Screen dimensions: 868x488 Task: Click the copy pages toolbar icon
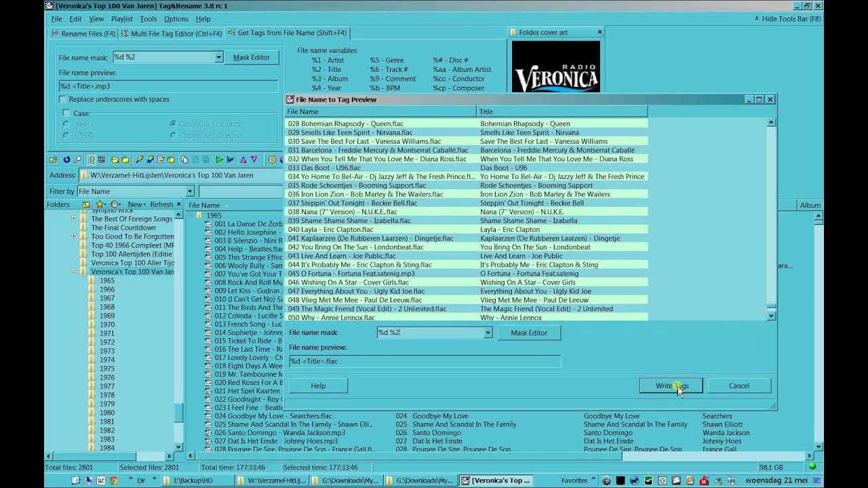(x=185, y=160)
